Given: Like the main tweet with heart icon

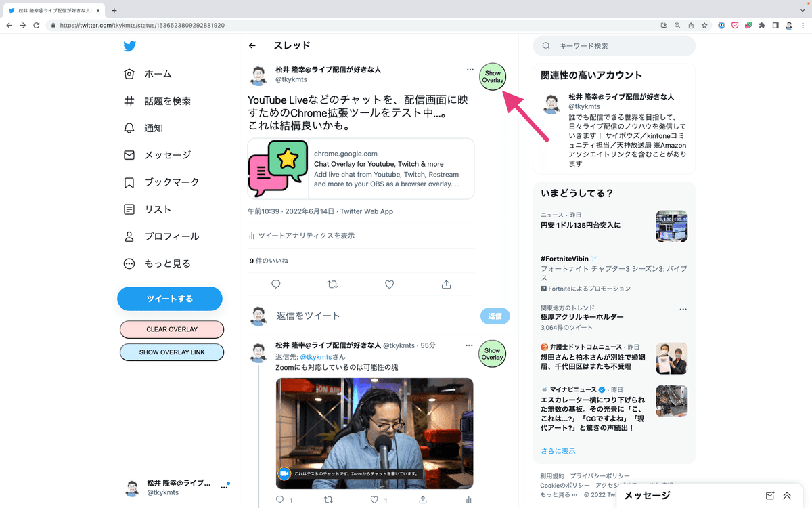Looking at the screenshot, I should point(389,284).
